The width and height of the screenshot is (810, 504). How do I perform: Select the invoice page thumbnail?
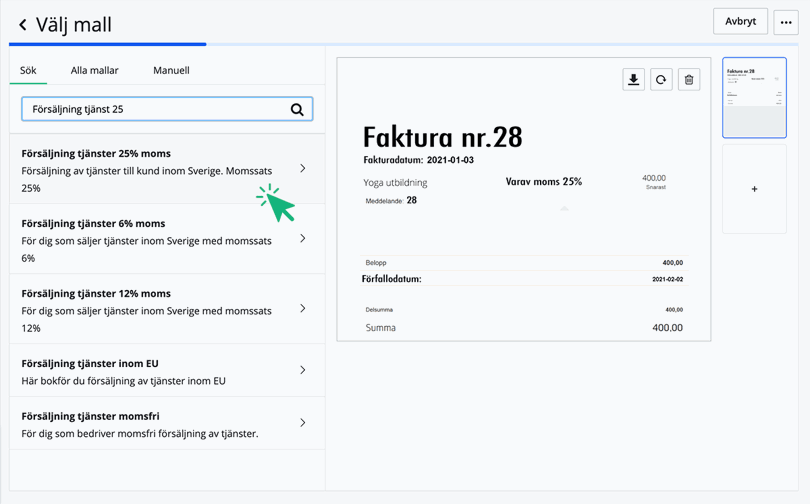pyautogui.click(x=754, y=98)
